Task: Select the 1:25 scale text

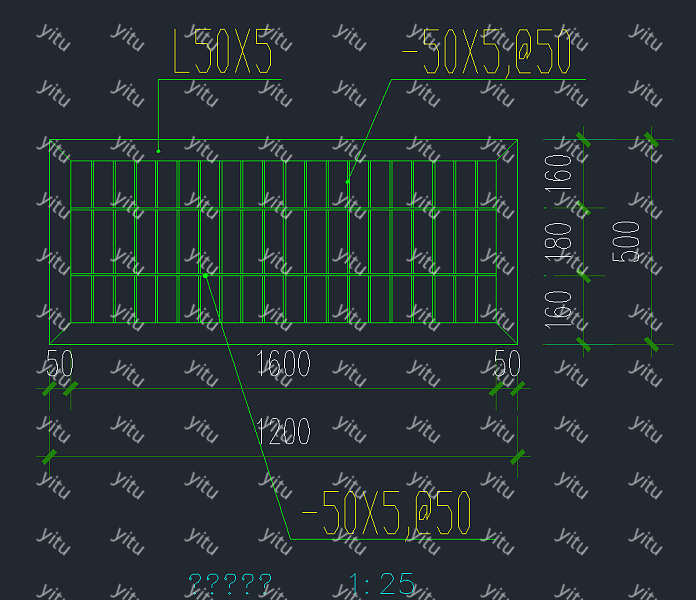Action: pos(382,585)
